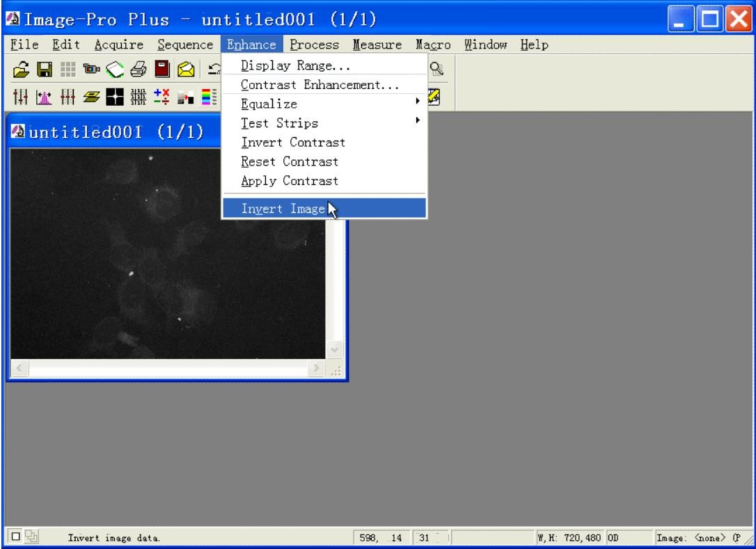Choose Display Range... from Enhance menu
The image size is (756, 549).
click(324, 65)
